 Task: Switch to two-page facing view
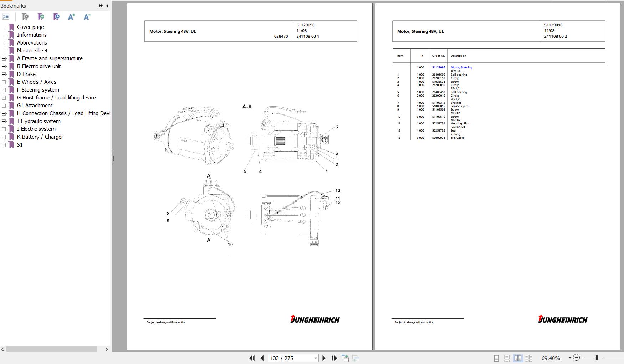pos(518,358)
